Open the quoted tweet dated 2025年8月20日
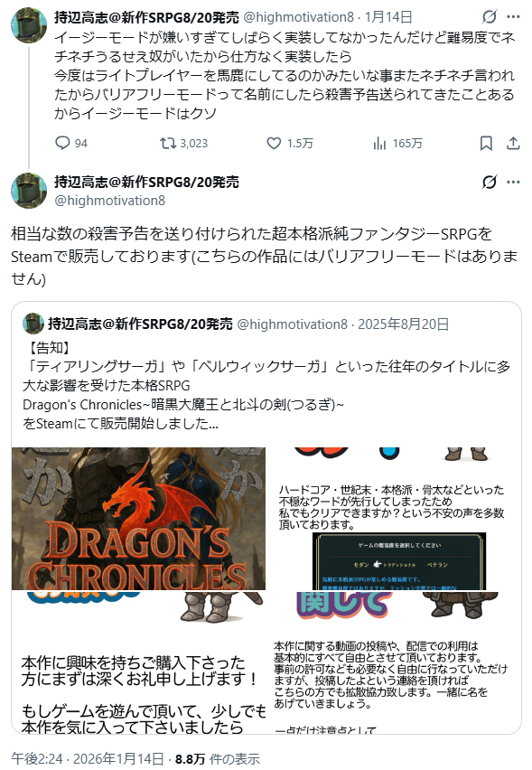The width and height of the screenshot is (532, 770). 266,373
